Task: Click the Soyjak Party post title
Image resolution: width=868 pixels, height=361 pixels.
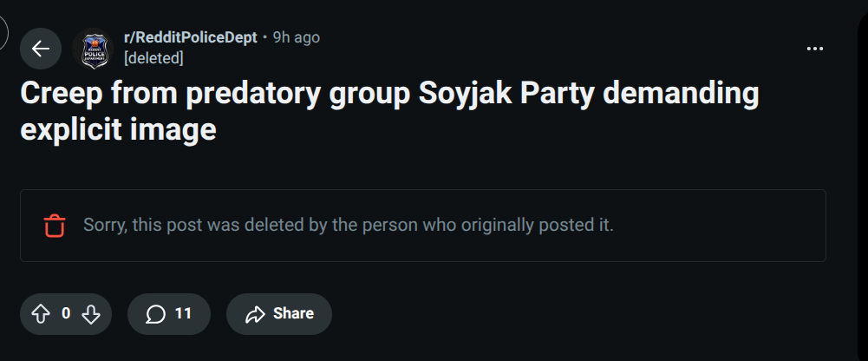Action: point(389,95)
